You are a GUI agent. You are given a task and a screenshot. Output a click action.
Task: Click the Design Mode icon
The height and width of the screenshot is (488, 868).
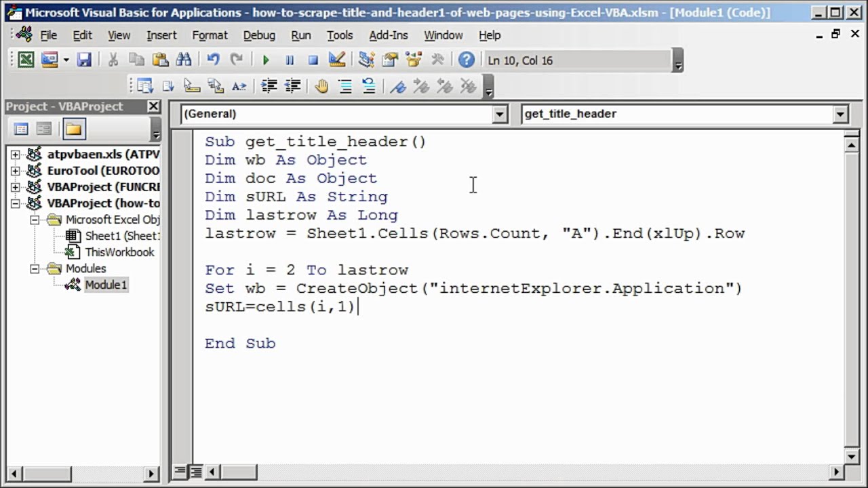click(x=337, y=60)
